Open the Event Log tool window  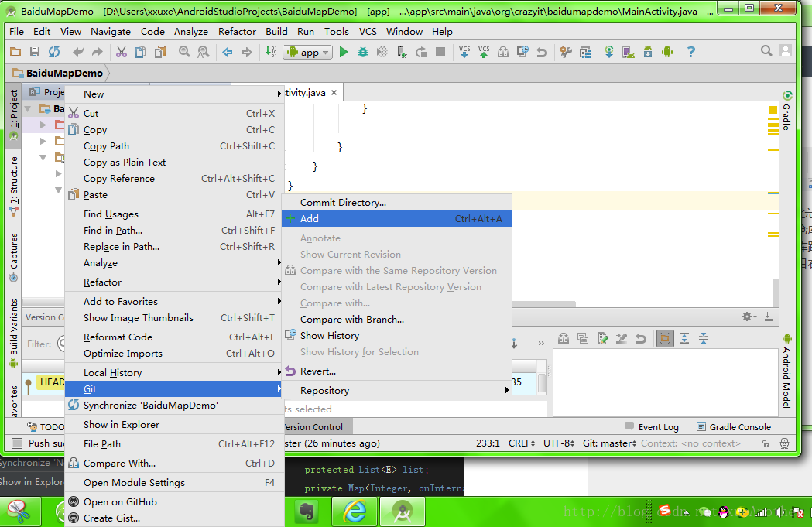[652, 427]
